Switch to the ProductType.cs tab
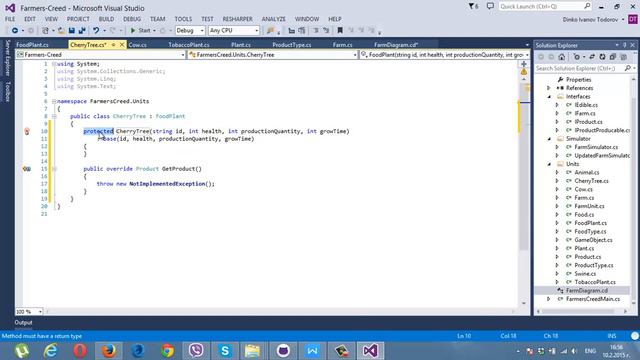The image size is (640, 360). point(291,45)
